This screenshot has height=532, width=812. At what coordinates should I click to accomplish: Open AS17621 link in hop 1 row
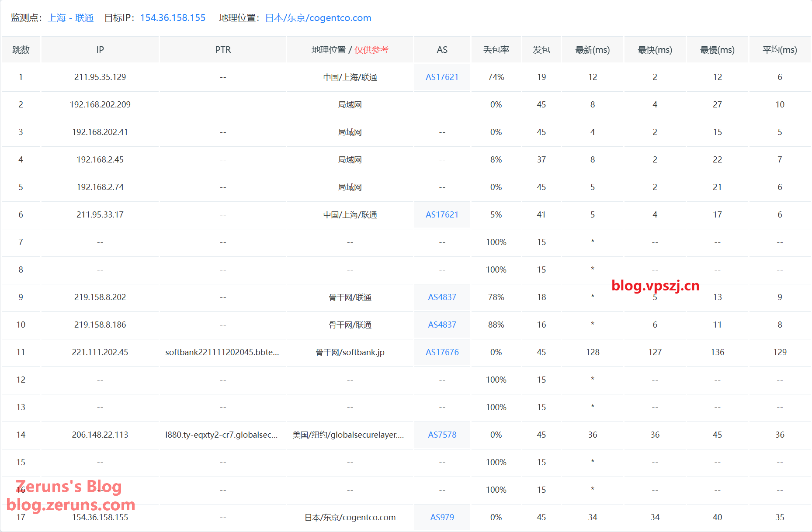coord(442,77)
